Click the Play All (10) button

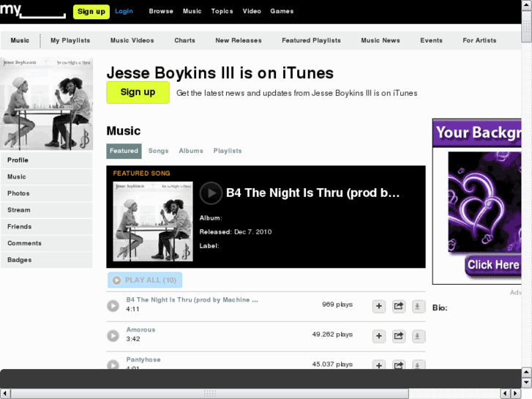pyautogui.click(x=145, y=280)
